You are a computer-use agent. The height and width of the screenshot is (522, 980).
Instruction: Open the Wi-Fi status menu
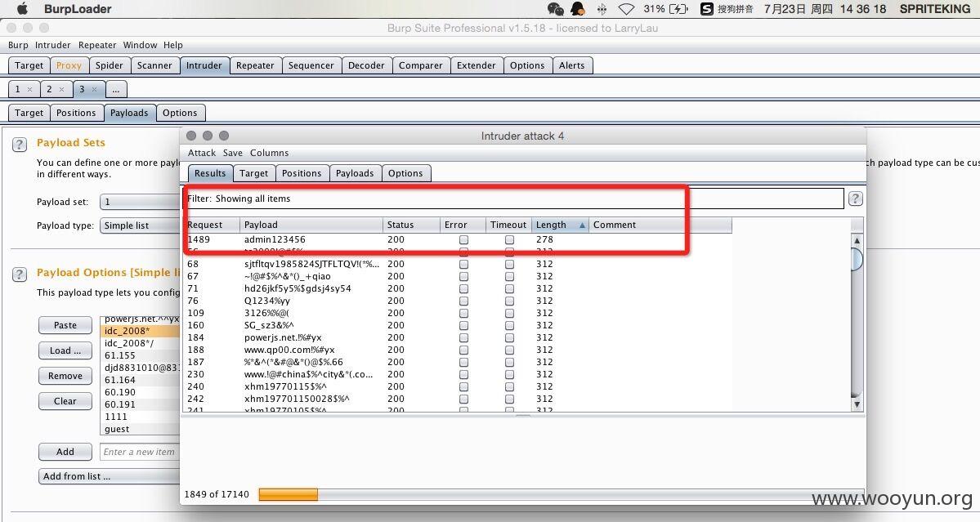coord(626,9)
